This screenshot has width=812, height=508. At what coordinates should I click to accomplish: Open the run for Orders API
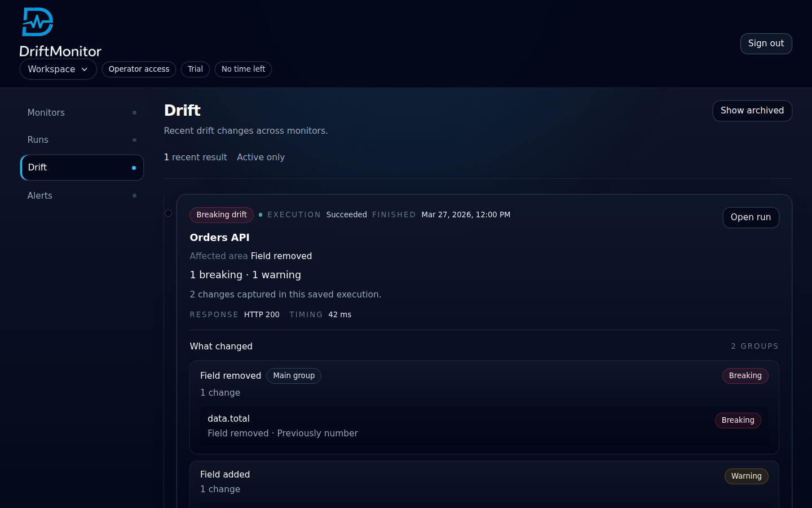click(x=751, y=217)
